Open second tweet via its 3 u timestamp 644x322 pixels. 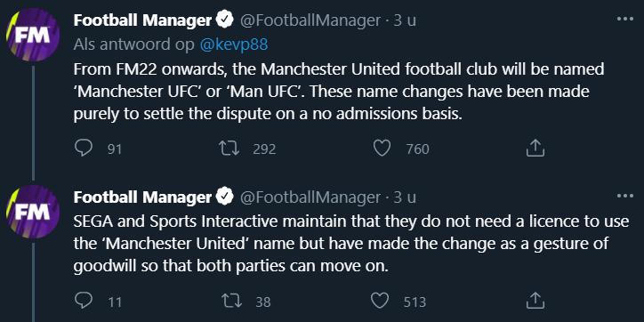point(405,197)
